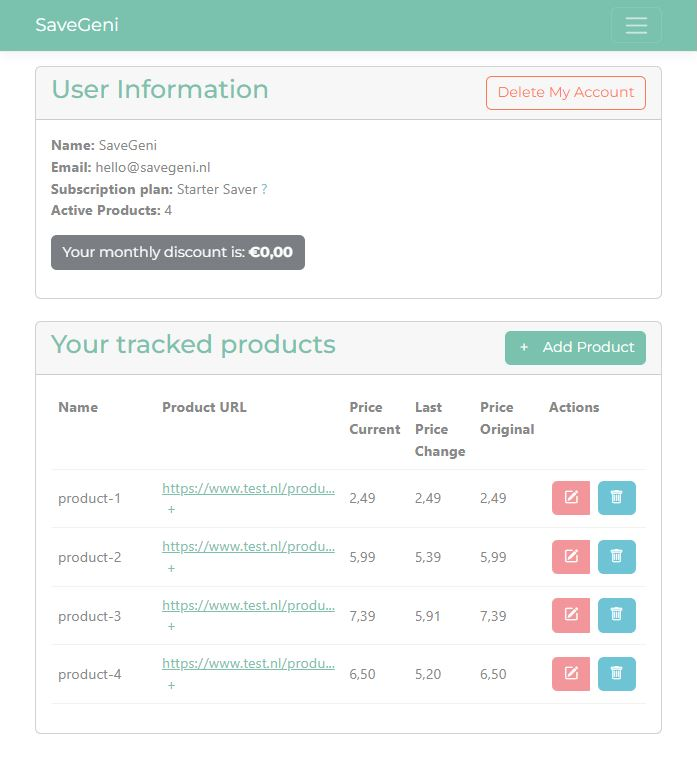Edit product-2 with the pencil icon
The width and height of the screenshot is (697, 763).
(x=571, y=557)
